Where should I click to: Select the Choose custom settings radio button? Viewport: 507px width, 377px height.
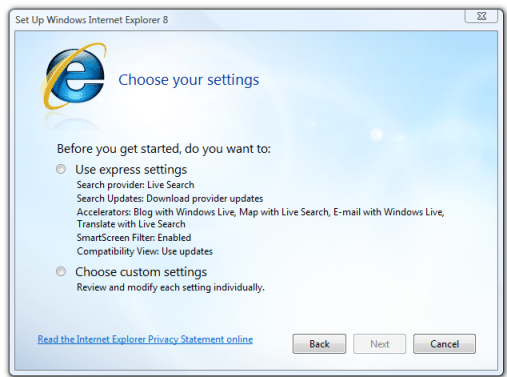61,272
